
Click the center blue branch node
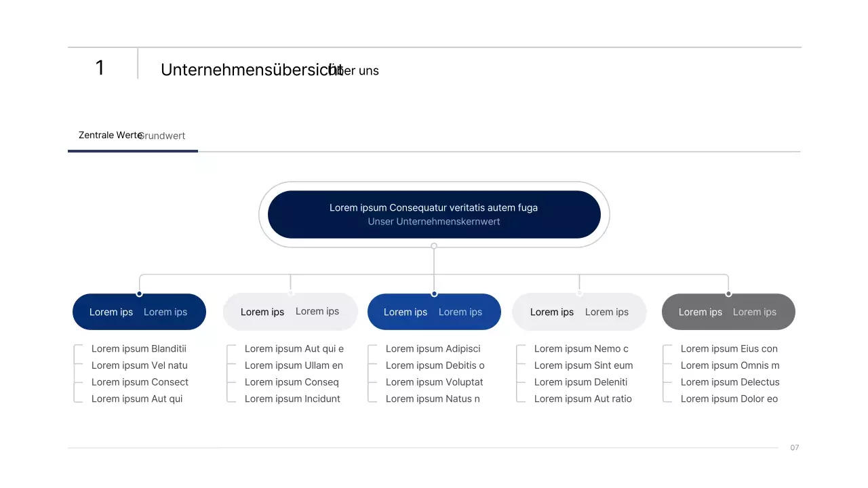pyautogui.click(x=434, y=312)
